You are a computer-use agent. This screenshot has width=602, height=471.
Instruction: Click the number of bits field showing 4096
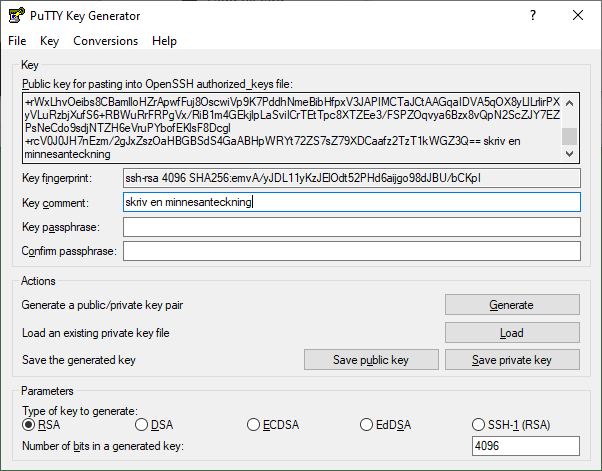[526, 446]
